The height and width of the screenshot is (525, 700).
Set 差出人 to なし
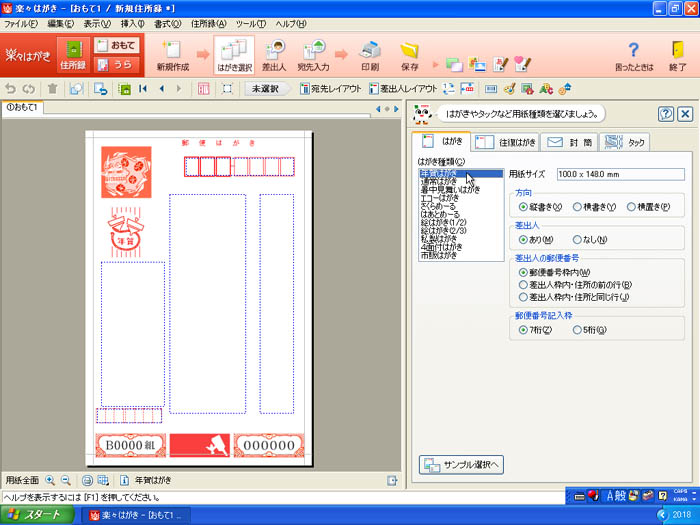(578, 240)
